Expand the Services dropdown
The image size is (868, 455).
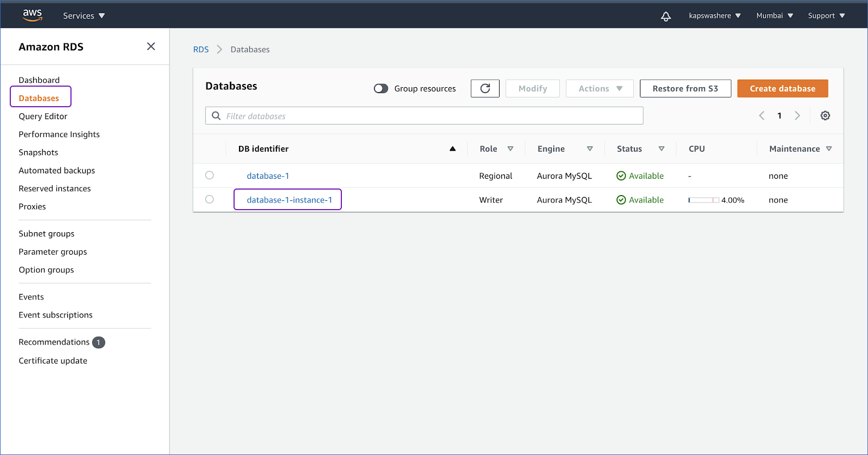[x=84, y=16]
